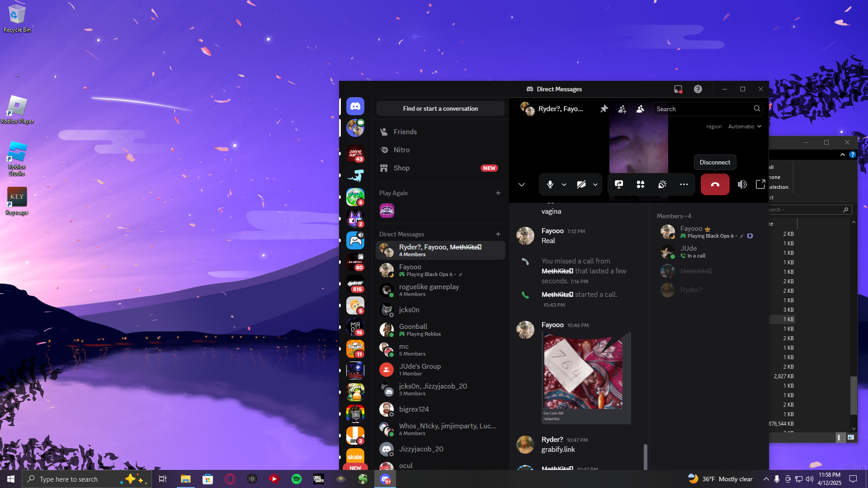Click Find or start a conversation
The image size is (868, 488).
coord(440,108)
